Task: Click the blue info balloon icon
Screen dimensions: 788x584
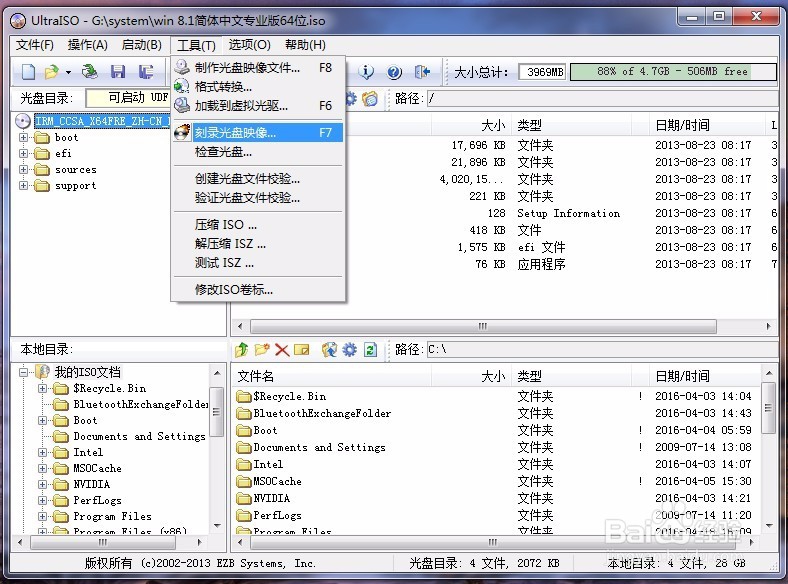Action: click(366, 72)
